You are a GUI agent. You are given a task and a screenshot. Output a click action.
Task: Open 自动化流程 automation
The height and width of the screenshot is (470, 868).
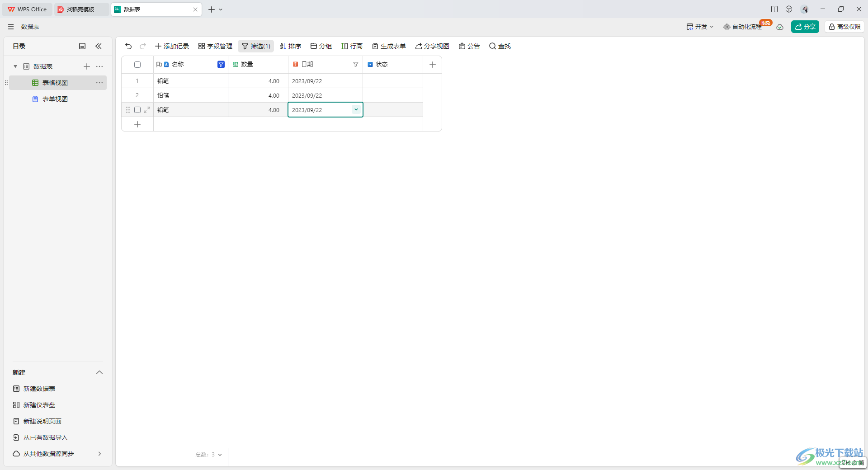(743, 27)
